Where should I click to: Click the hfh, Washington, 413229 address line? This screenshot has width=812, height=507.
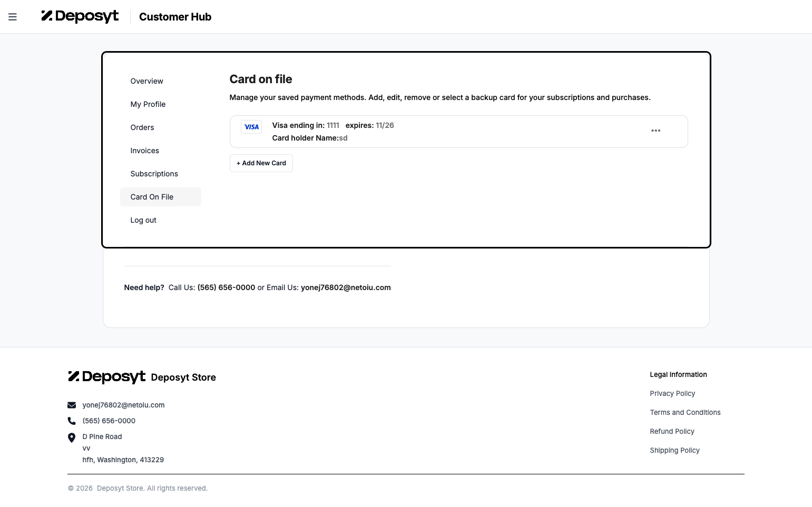tap(123, 460)
